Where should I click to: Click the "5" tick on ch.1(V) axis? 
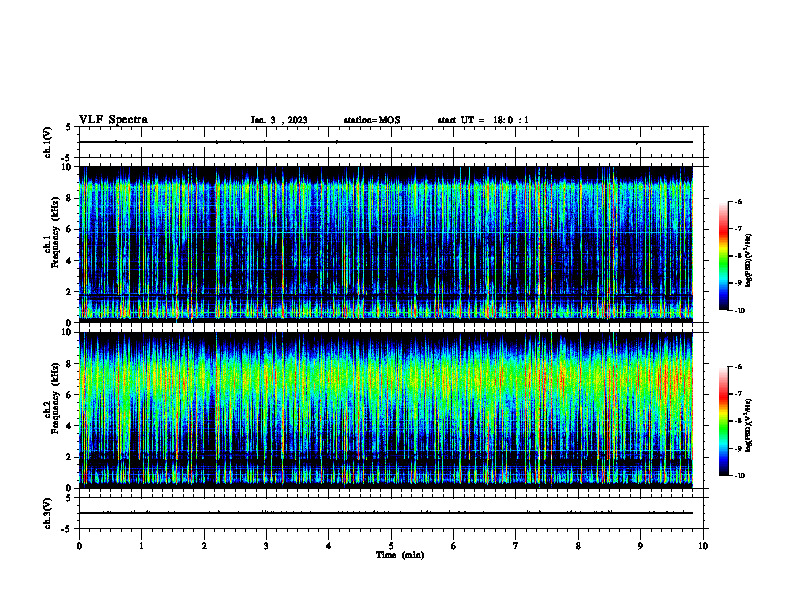pos(69,128)
